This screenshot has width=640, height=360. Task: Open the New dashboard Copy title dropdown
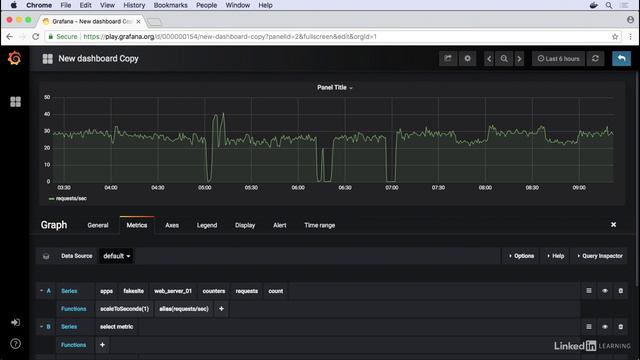click(98, 59)
